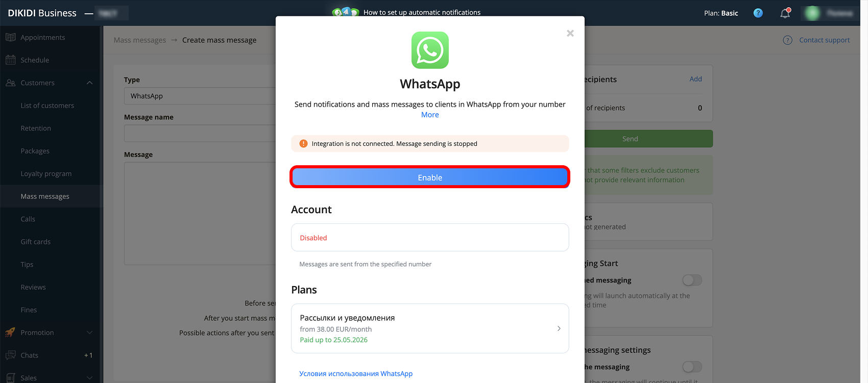Click the WhatsApp logo icon in dialog

coord(430,50)
